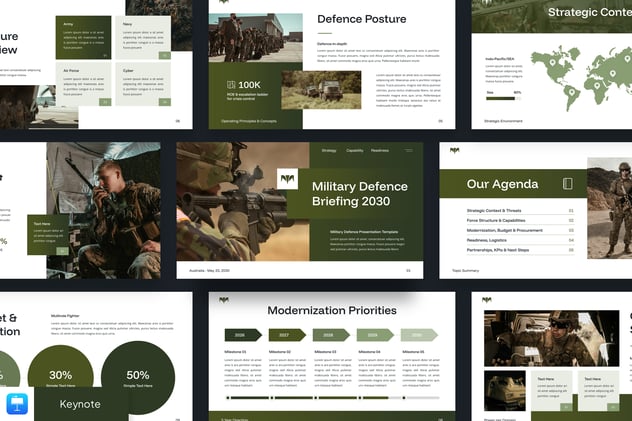Click the book icon beside Our Agenda
This screenshot has height=421, width=632.
point(568,184)
